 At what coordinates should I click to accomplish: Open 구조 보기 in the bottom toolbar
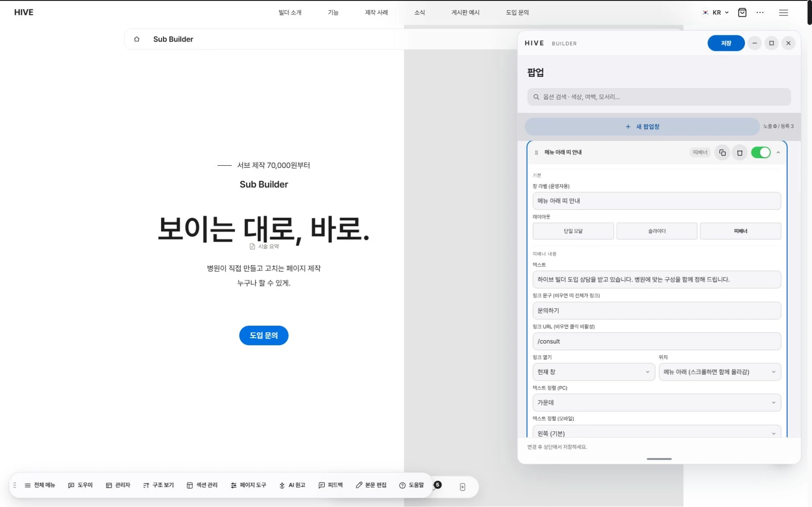[x=158, y=485]
